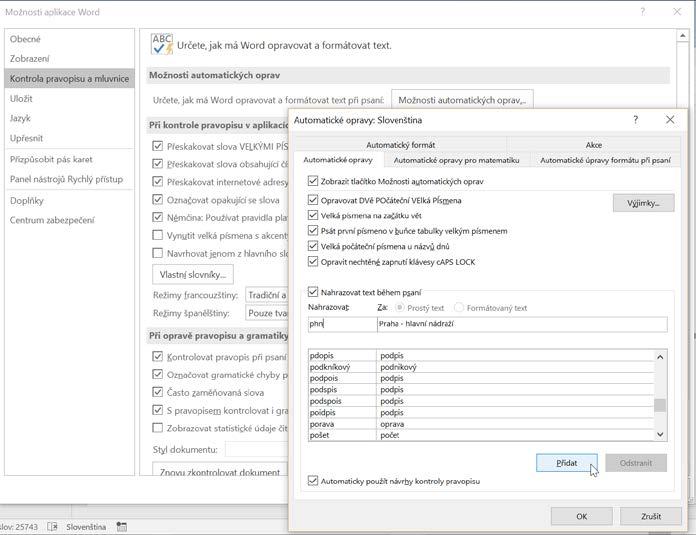Toggle Automaticky použít návrhy kontroly pravopisu
The width and height of the screenshot is (696, 535).
click(x=313, y=480)
